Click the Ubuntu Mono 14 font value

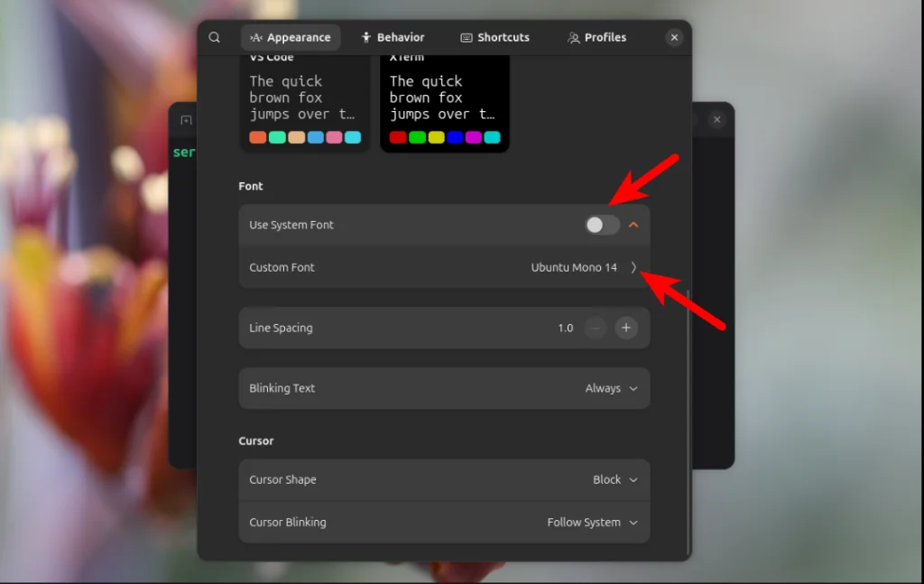(x=573, y=267)
